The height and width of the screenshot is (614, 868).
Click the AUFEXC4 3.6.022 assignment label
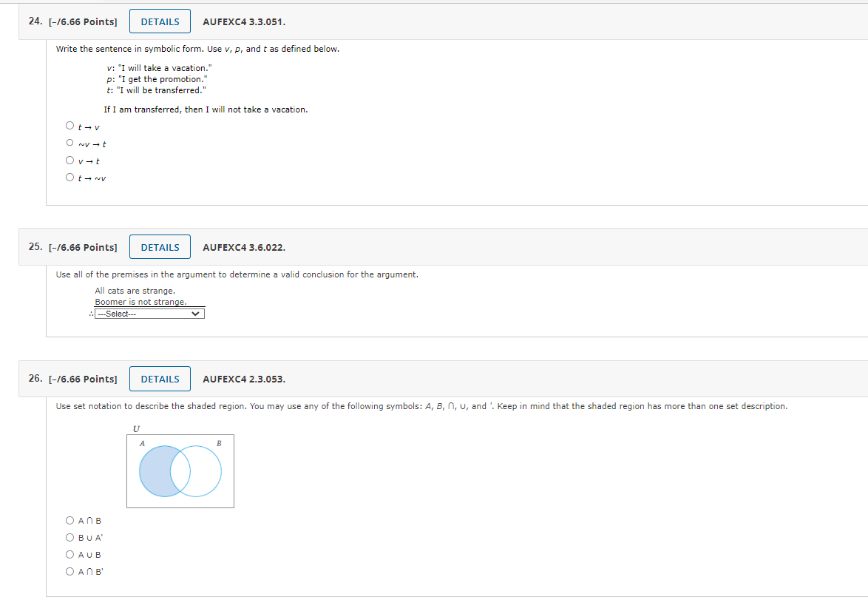(245, 247)
